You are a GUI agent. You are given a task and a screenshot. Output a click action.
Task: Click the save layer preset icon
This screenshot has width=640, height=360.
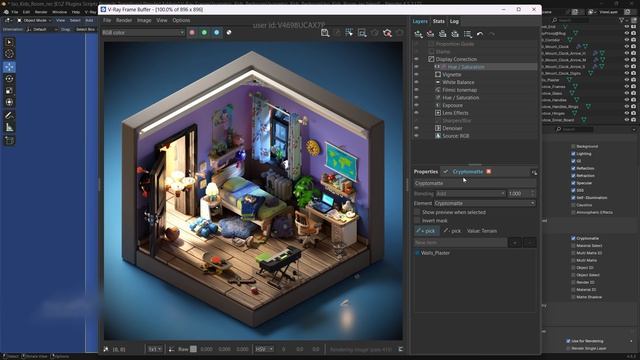[x=443, y=34]
